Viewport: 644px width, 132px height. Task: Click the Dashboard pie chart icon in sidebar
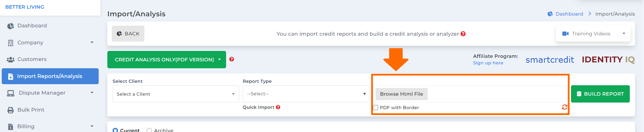pos(11,26)
